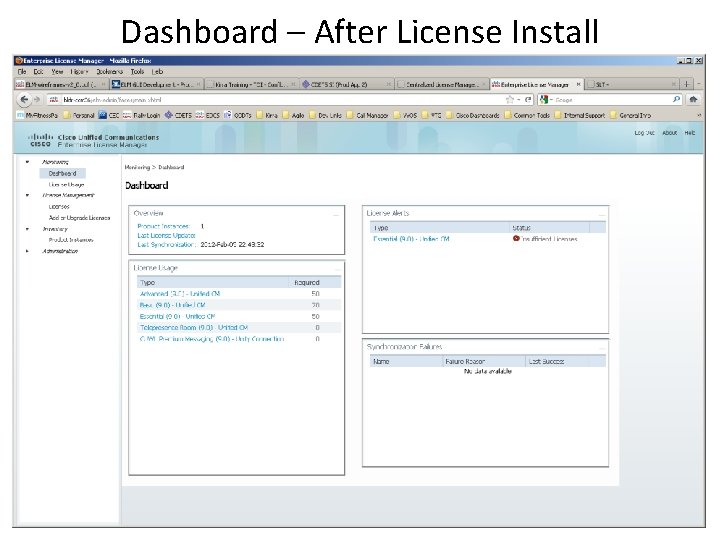Open the Cisco Dashboards bookmarks folder

tap(472, 115)
